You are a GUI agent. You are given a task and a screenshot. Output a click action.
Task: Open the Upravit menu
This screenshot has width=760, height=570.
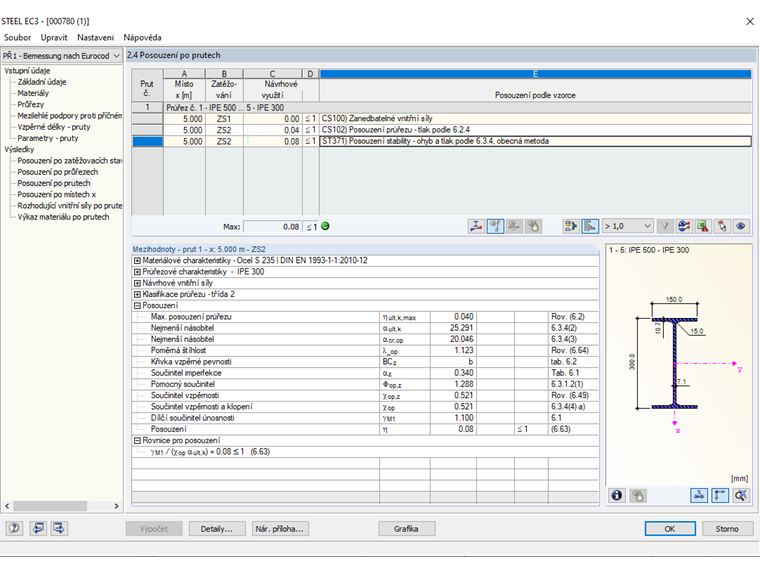[x=54, y=37]
